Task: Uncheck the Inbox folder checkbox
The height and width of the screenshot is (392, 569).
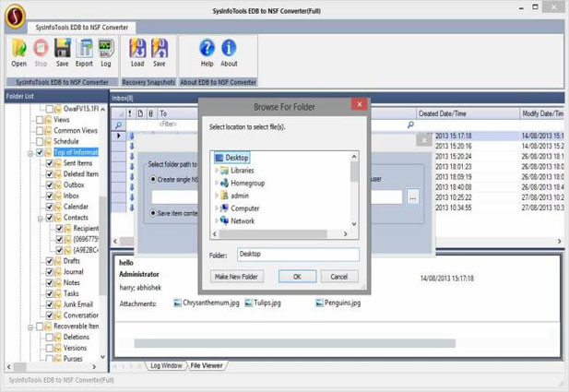Action: pos(50,196)
